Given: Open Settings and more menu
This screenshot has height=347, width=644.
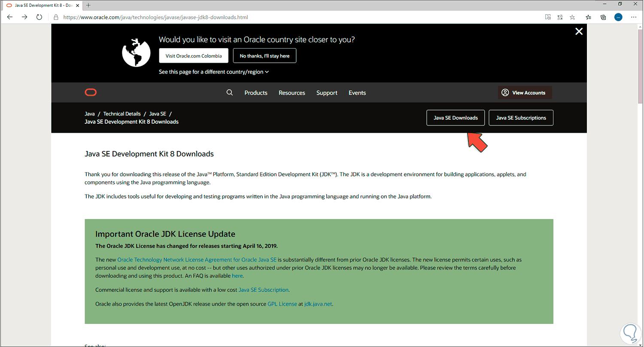Looking at the screenshot, I should pyautogui.click(x=634, y=17).
